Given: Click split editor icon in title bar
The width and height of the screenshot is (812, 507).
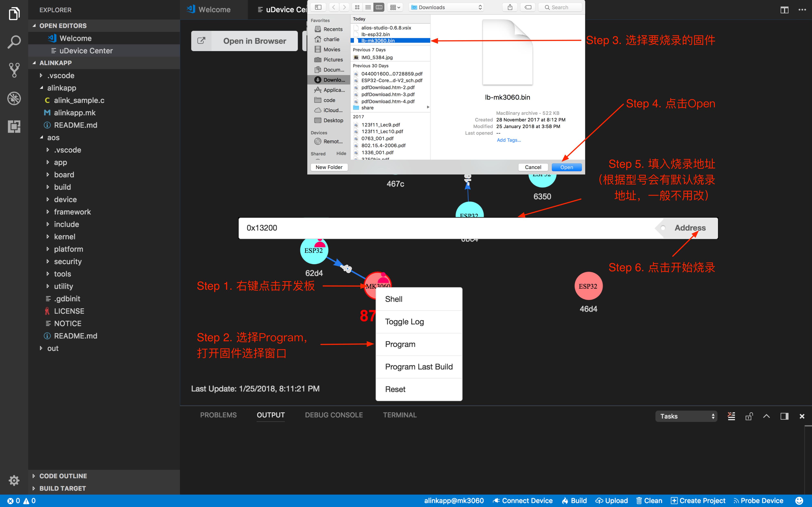Looking at the screenshot, I should 784,10.
